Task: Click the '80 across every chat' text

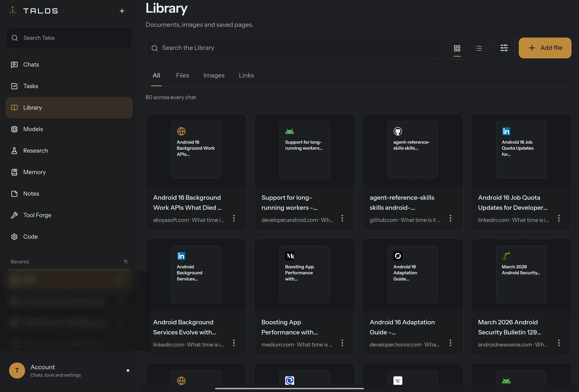Action: (x=171, y=97)
